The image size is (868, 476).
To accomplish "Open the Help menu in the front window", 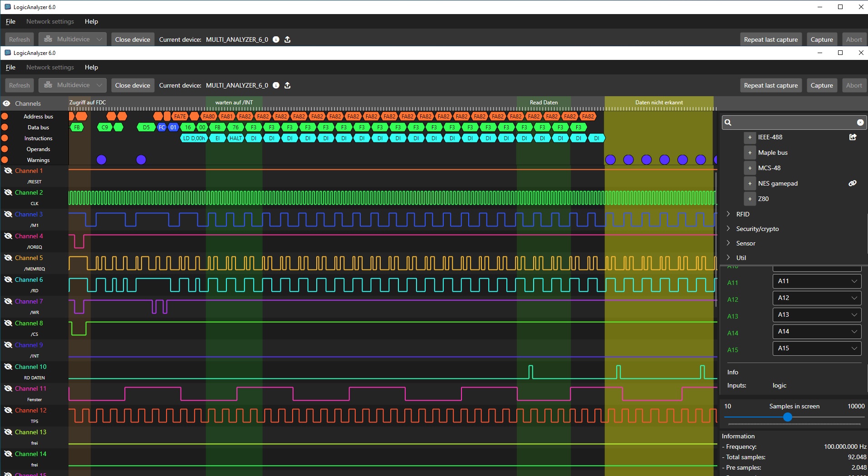I will 91,67.
